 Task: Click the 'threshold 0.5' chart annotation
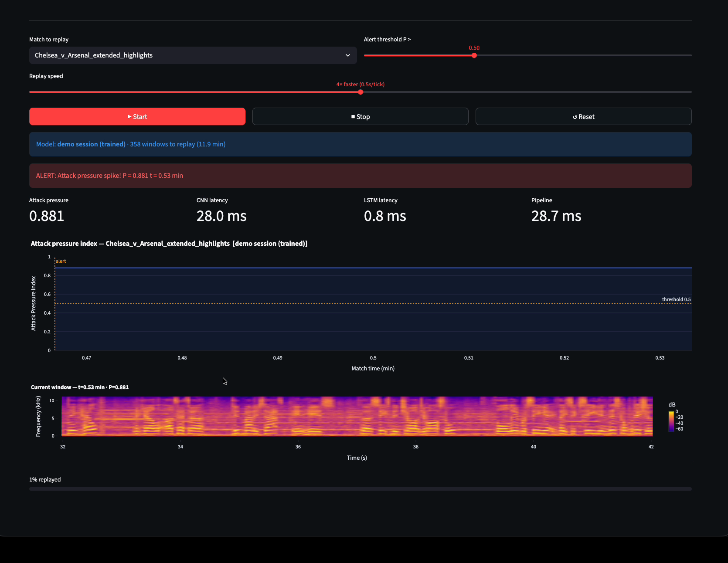(x=676, y=299)
